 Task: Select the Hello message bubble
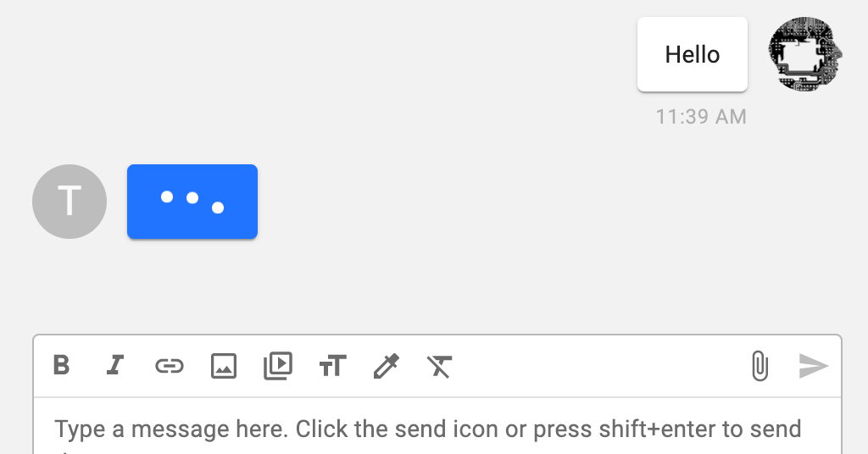click(x=693, y=54)
